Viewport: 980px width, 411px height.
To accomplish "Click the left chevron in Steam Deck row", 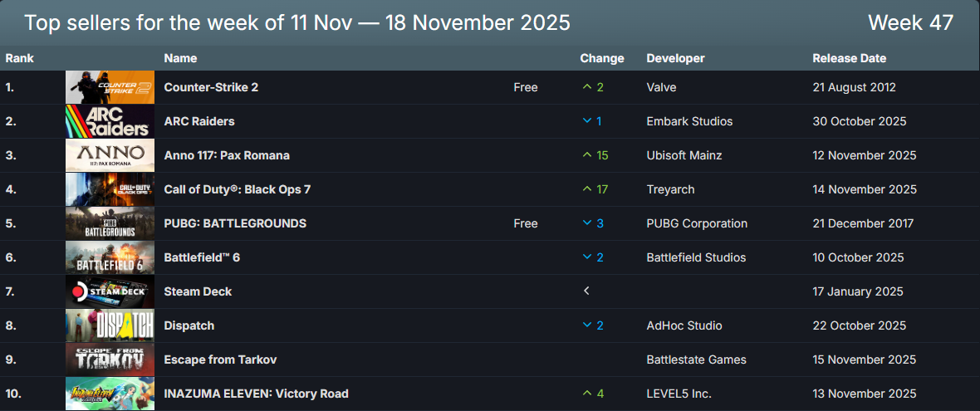I will point(586,291).
